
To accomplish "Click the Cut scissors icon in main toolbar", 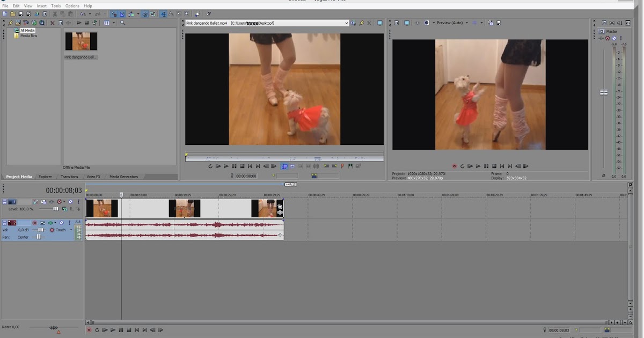I will [55, 14].
